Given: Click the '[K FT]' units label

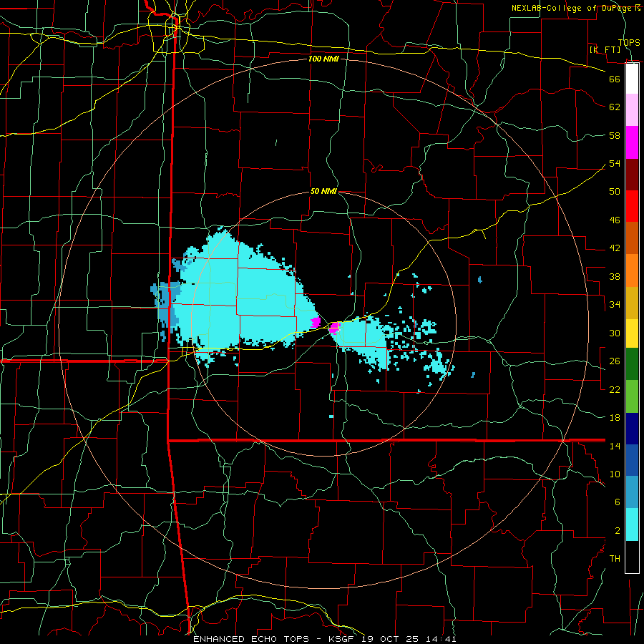Looking at the screenshot, I should click(605, 49).
